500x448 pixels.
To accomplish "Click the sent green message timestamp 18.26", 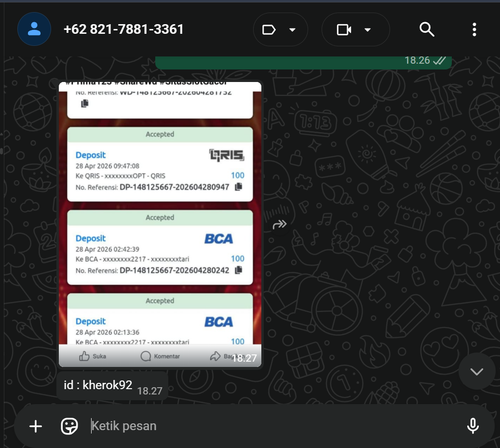I will 417,61.
